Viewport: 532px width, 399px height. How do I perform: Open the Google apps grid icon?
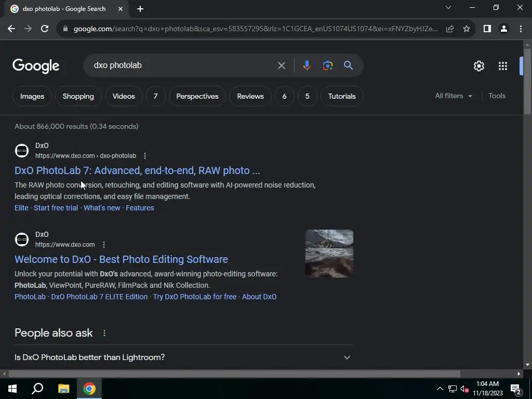(x=503, y=66)
